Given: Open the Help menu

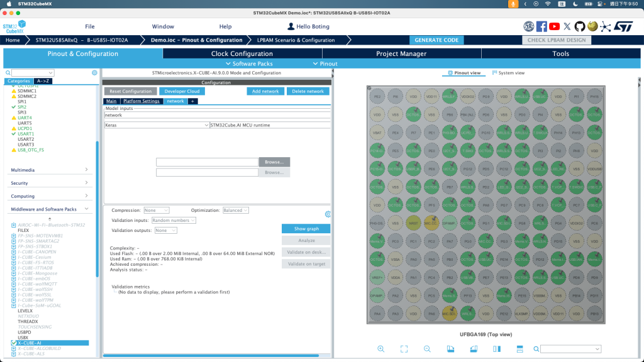Looking at the screenshot, I should [226, 26].
